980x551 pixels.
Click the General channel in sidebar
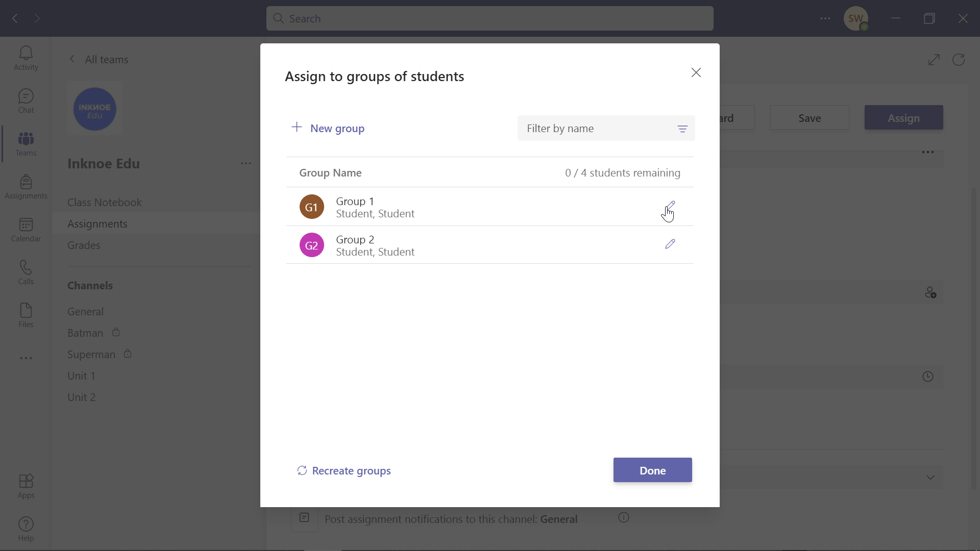point(85,311)
